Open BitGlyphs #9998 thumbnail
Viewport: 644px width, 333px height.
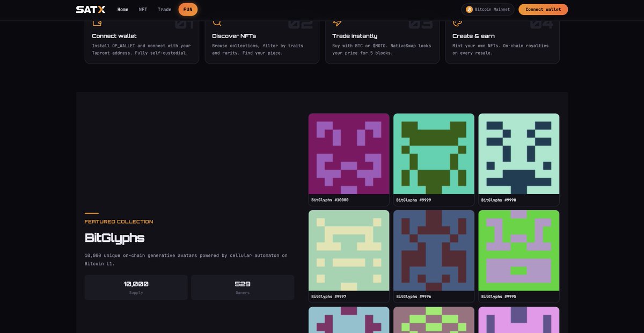[x=519, y=153]
